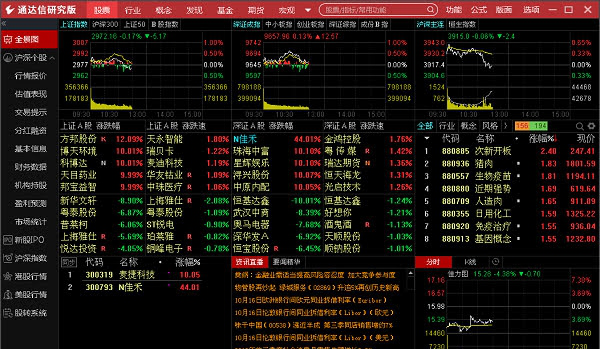Open 全景图 panorama view in sidebar

(29, 39)
